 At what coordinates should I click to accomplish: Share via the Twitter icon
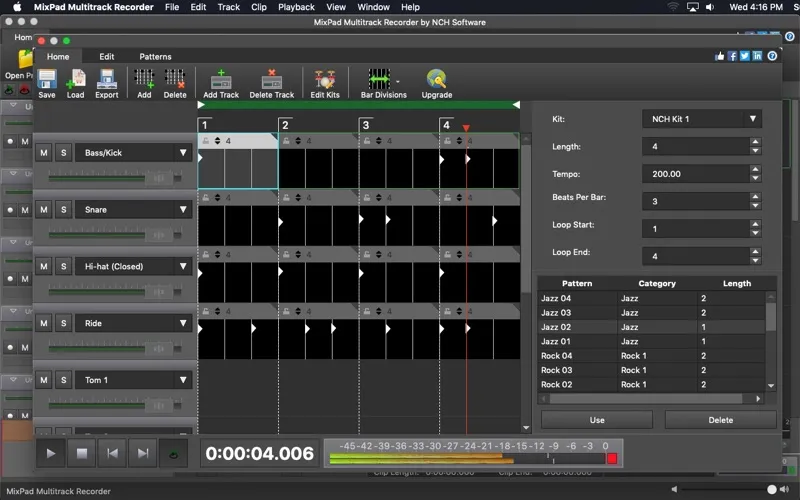click(x=745, y=56)
